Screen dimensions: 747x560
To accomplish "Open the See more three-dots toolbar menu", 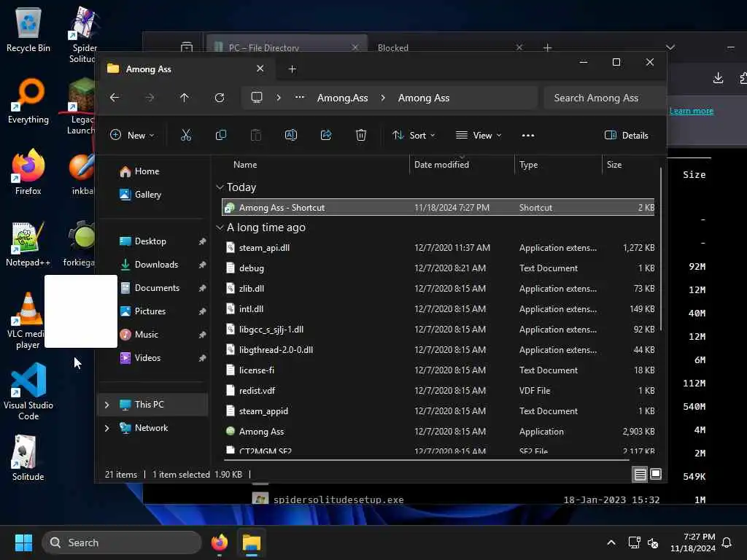I will [x=528, y=135].
